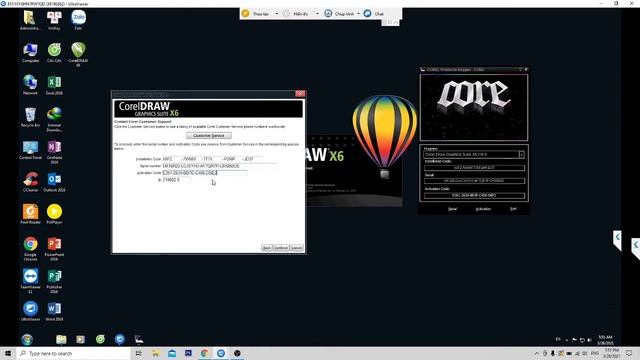Open the Control Panel desktop icon
This screenshot has height=360, width=640.
click(30, 149)
